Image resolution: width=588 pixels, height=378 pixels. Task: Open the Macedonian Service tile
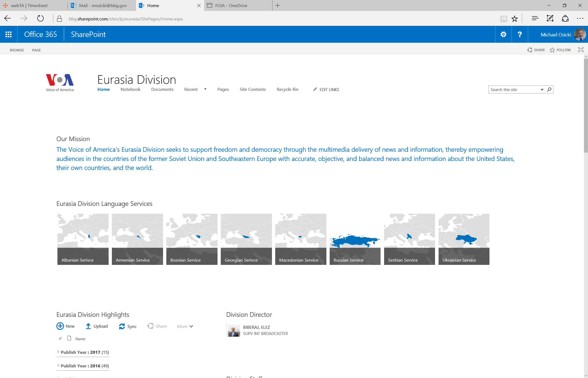[x=301, y=239]
